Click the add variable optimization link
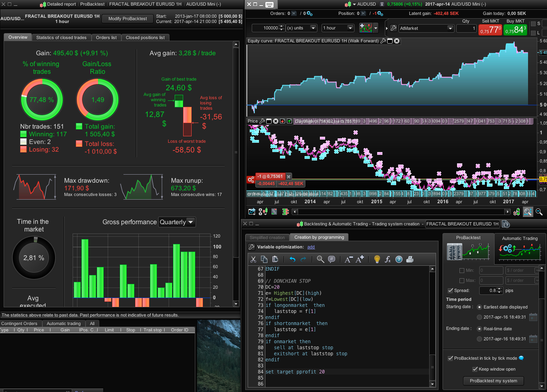Screen dimensions: 547x392 pos(311,247)
